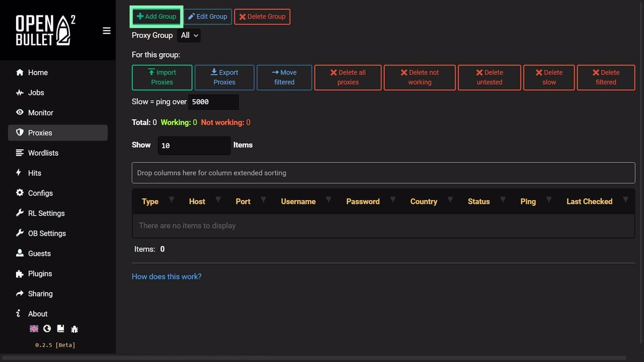This screenshot has height=362, width=644.
Task: Open the "How does this work?" link
Action: point(167,277)
